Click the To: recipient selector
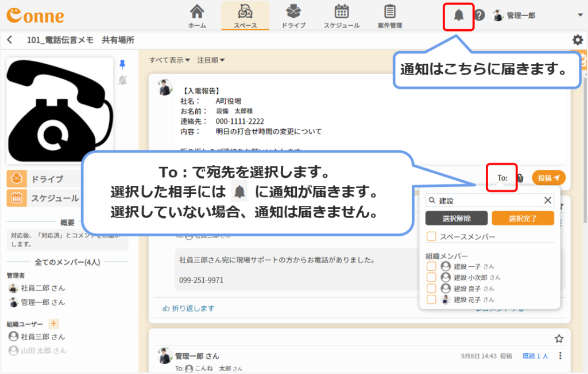 coord(502,178)
